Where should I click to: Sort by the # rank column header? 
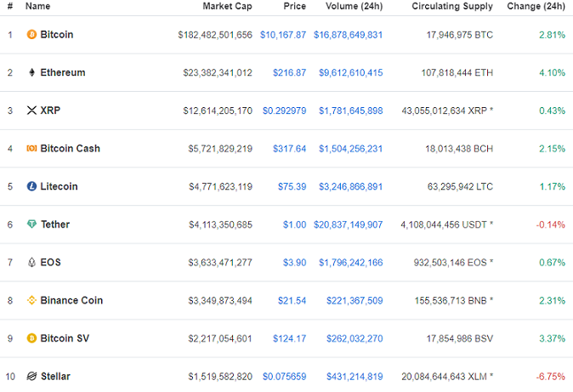[x=10, y=6]
